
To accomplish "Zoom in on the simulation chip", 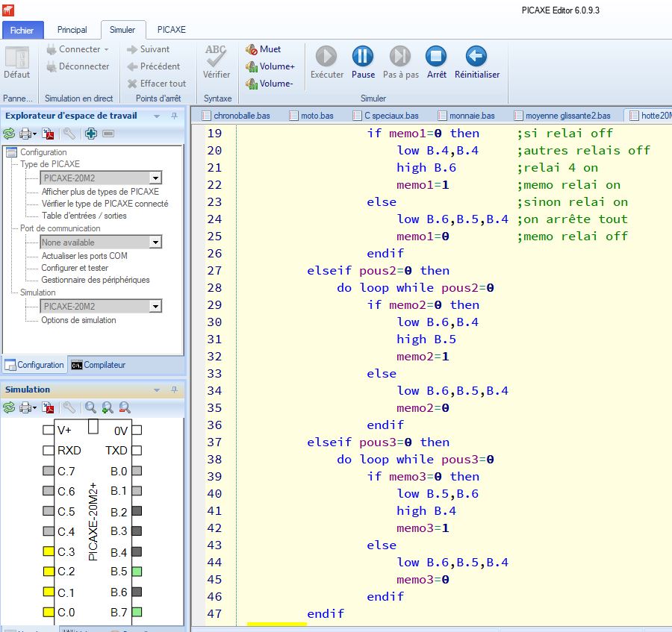I will (x=108, y=407).
